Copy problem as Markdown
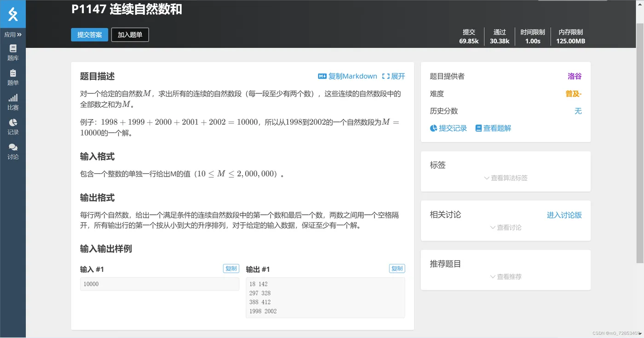644x338 pixels. coord(347,76)
